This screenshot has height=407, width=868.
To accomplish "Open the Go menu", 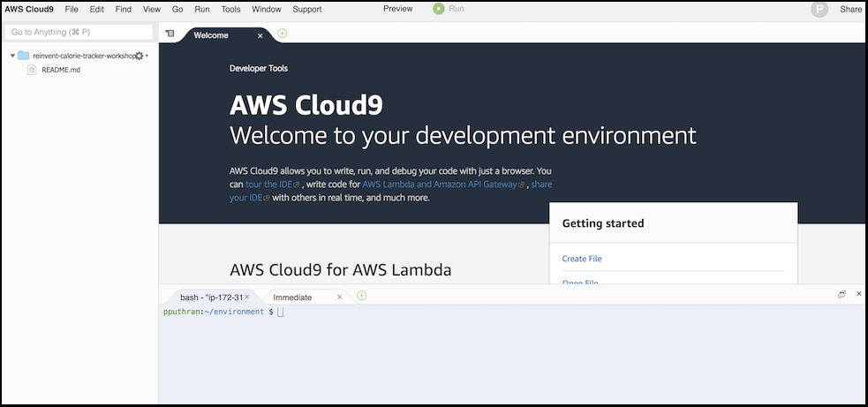I will coord(177,10).
